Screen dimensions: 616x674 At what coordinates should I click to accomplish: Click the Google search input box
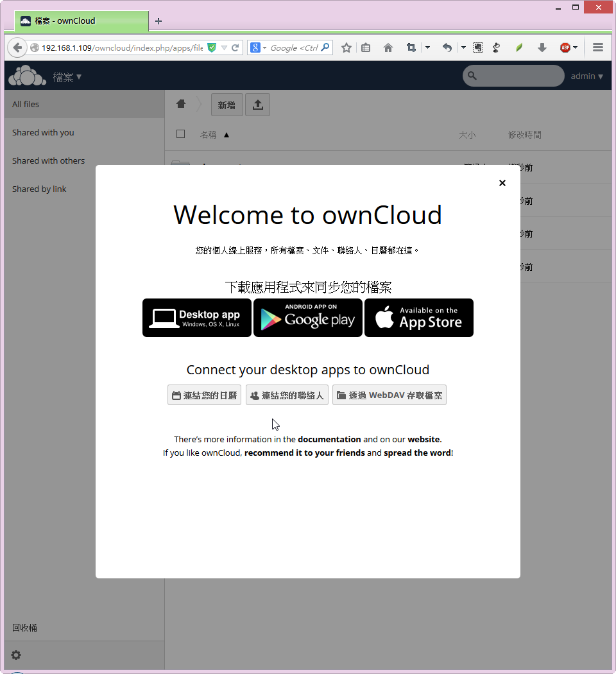(295, 48)
